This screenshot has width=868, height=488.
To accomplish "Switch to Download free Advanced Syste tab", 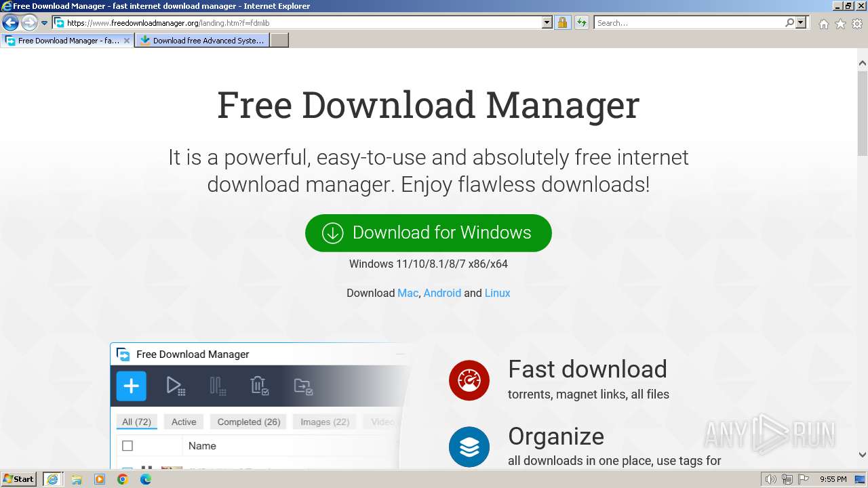I will coord(202,41).
